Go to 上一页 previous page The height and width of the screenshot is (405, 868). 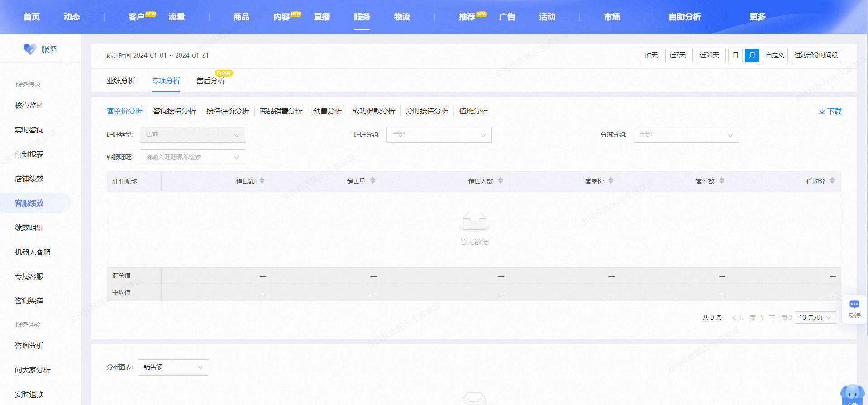point(744,318)
